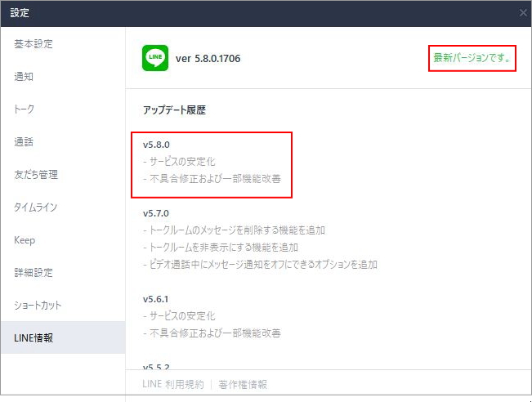Screen dimensions: 532x402
Task: Select the LINE情報 sidebar item
Action: coord(34,338)
